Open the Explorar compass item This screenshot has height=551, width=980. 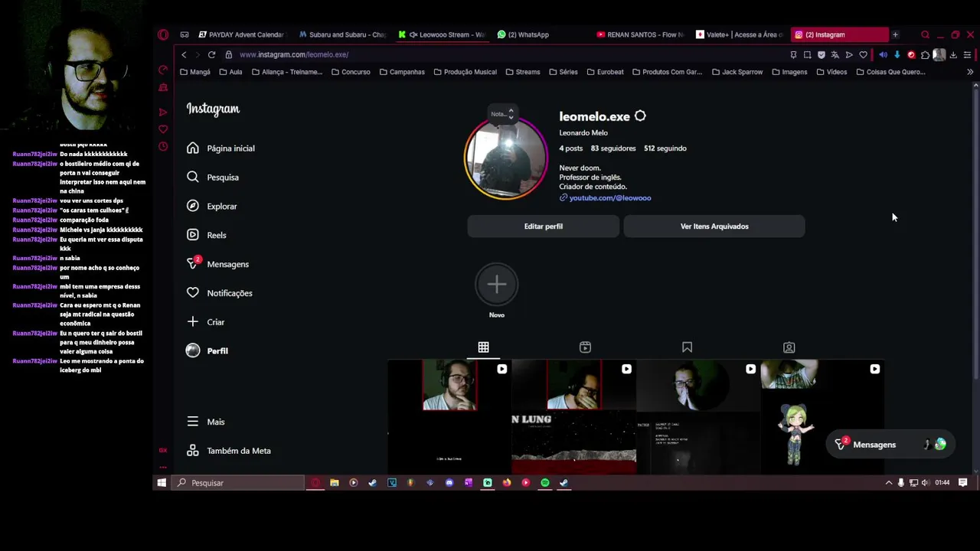211,206
